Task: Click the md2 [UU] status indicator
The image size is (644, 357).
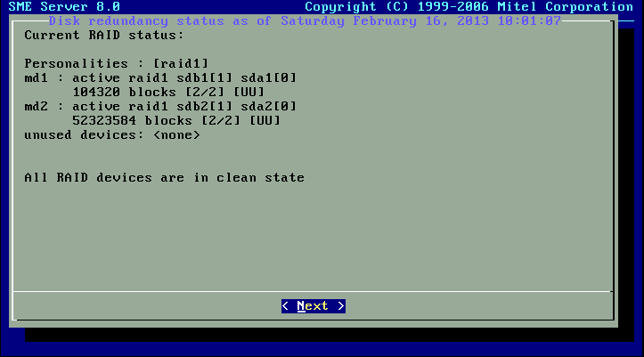Action: (x=265, y=121)
